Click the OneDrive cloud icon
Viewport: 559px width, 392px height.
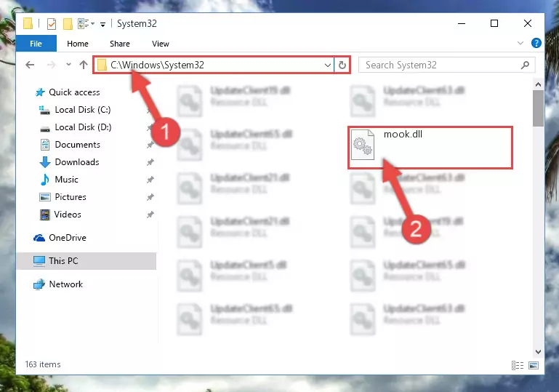coord(39,238)
